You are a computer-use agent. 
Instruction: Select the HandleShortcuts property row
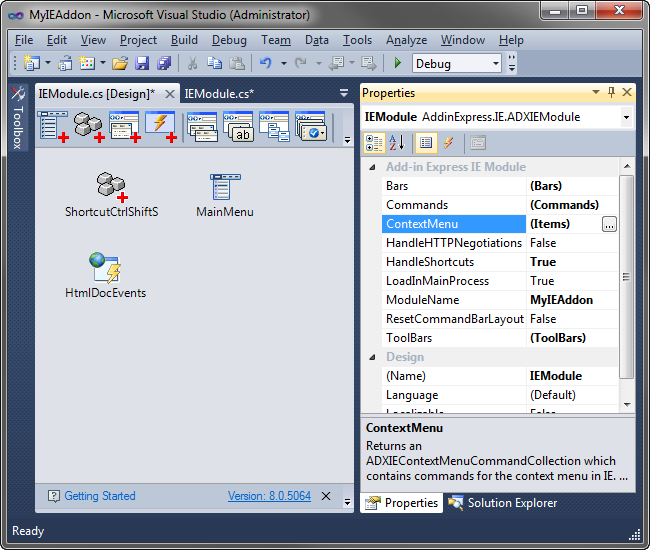[x=500, y=262]
